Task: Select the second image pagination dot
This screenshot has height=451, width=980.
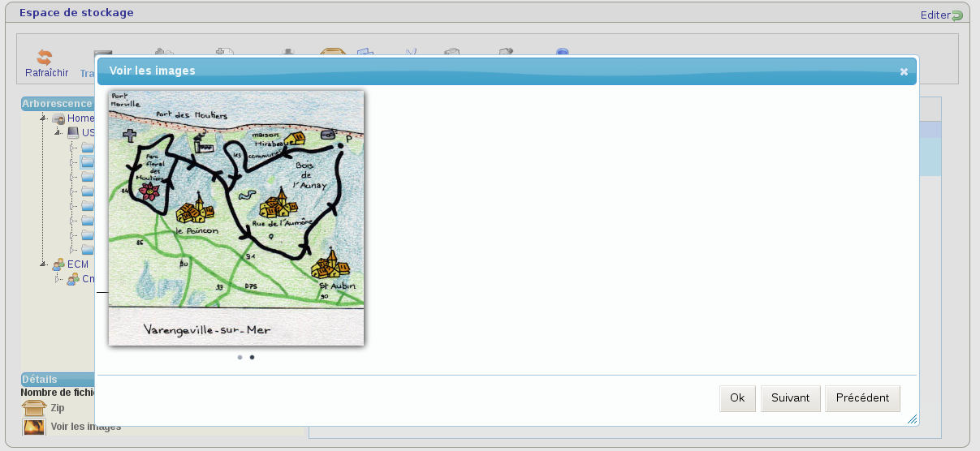Action: tap(252, 357)
